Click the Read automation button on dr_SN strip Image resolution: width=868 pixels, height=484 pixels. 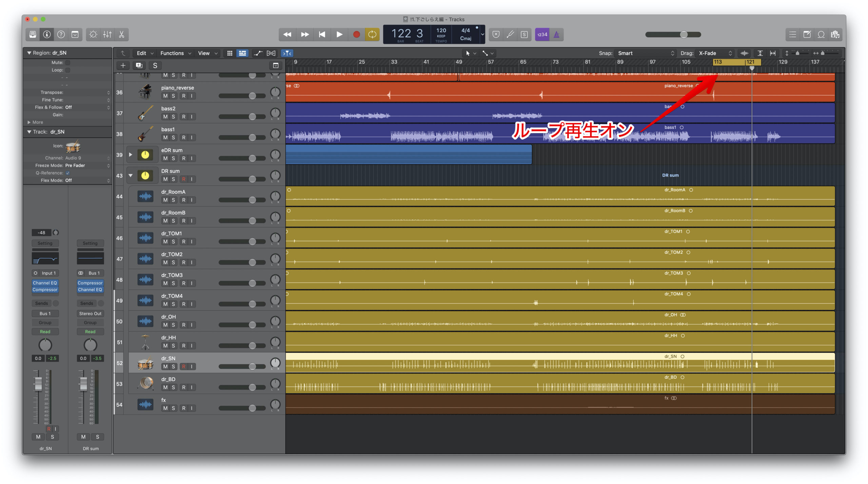click(x=45, y=332)
